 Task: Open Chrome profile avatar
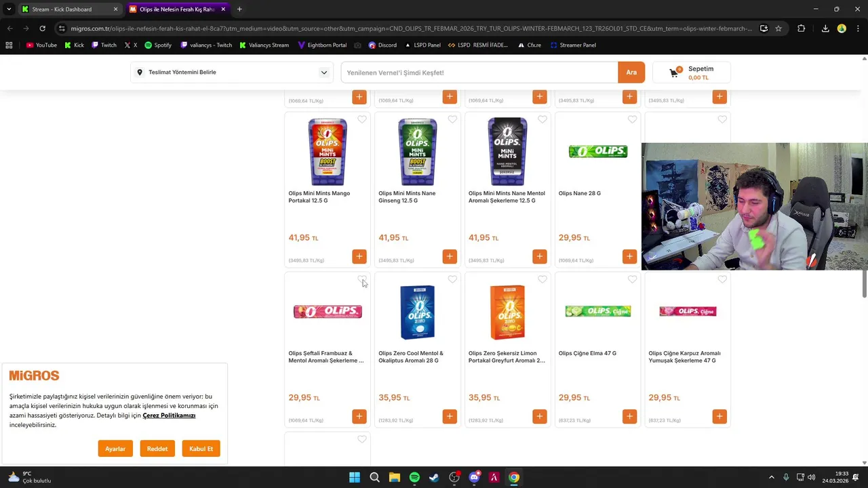(x=842, y=28)
